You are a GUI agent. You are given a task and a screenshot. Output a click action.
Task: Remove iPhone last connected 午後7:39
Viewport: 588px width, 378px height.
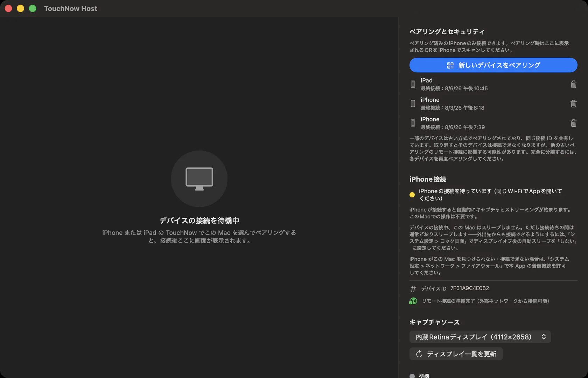(x=573, y=123)
